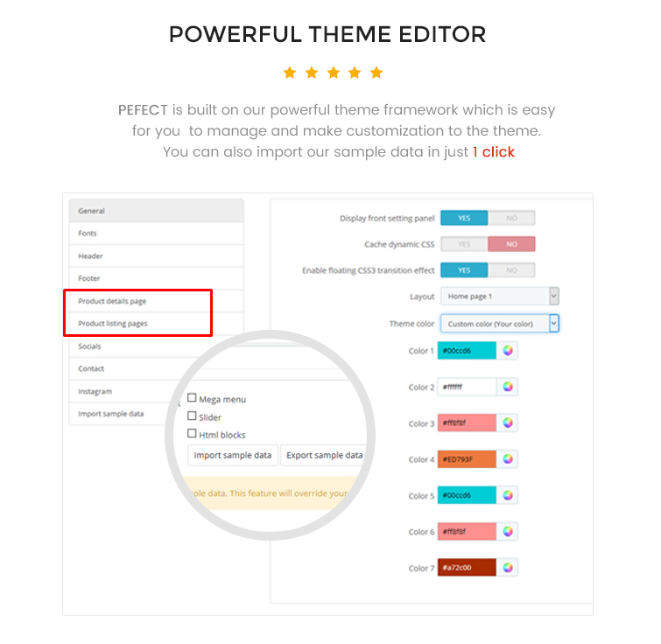The height and width of the screenshot is (644, 661).
Task: Select NO for Display front setting panel
Action: (511, 218)
